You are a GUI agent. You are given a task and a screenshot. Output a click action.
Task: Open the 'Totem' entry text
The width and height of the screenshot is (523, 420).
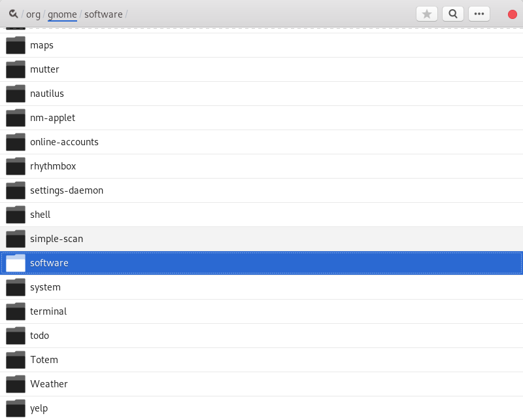[44, 360]
